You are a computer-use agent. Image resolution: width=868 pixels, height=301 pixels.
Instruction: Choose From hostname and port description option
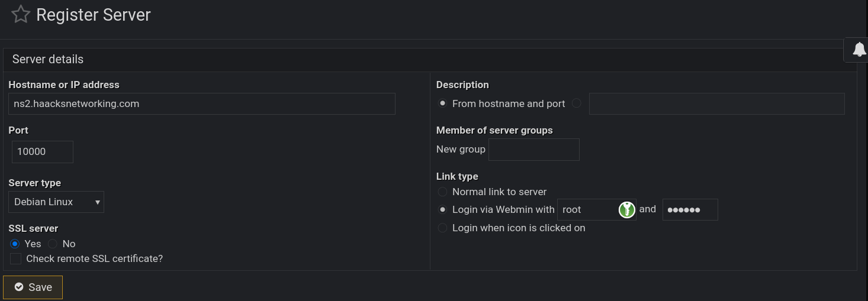click(442, 103)
